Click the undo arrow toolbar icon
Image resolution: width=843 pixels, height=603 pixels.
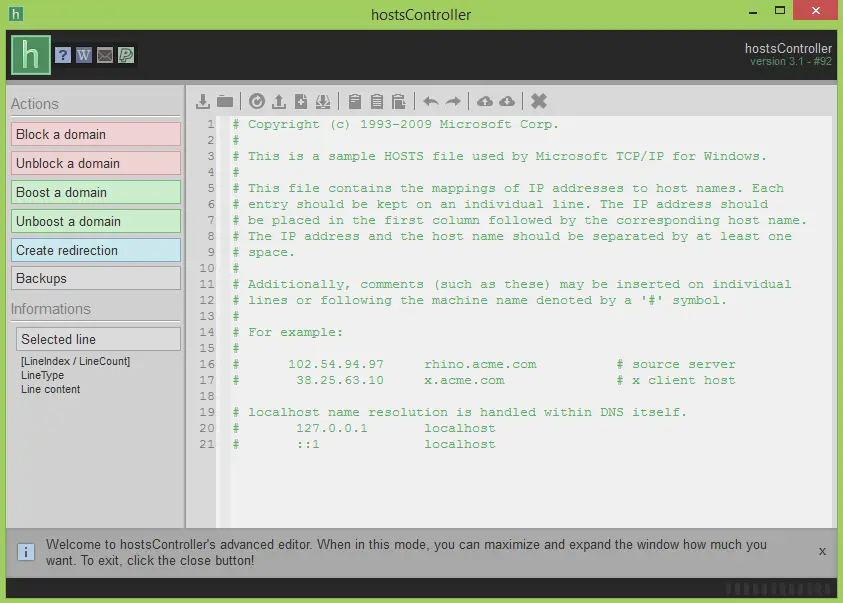[431, 101]
